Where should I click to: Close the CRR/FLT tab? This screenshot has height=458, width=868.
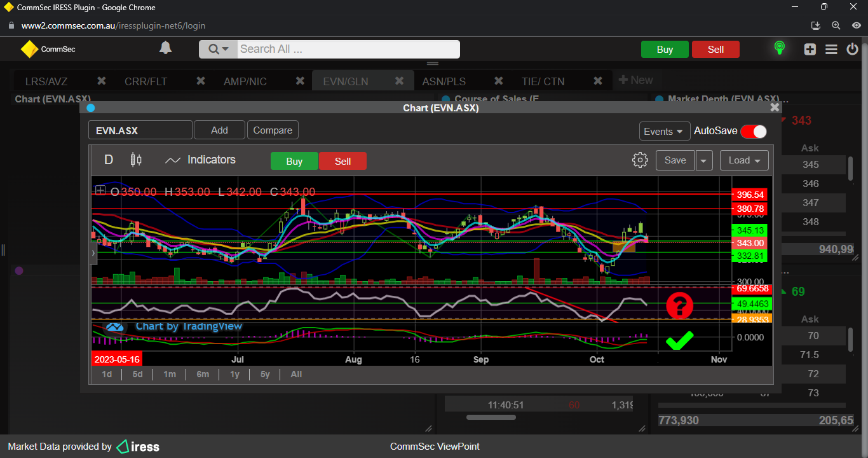(201, 81)
